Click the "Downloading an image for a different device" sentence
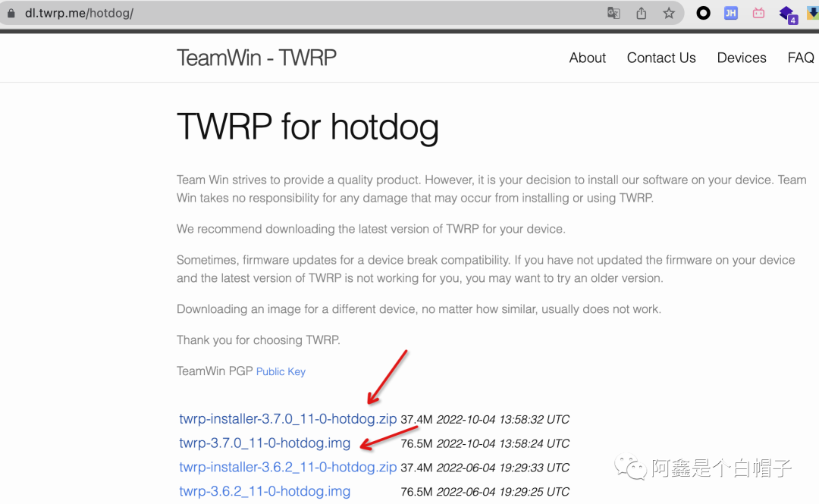The width and height of the screenshot is (819, 504). coord(419,309)
